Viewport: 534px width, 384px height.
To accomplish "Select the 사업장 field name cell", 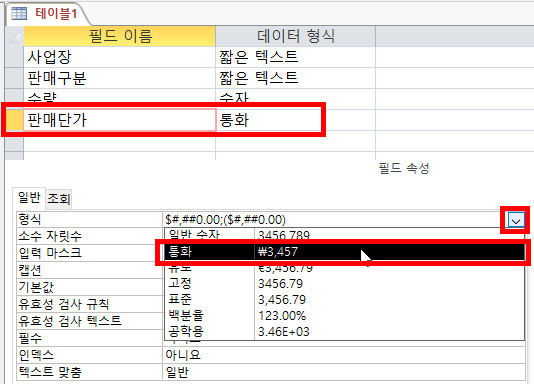I will click(x=120, y=57).
